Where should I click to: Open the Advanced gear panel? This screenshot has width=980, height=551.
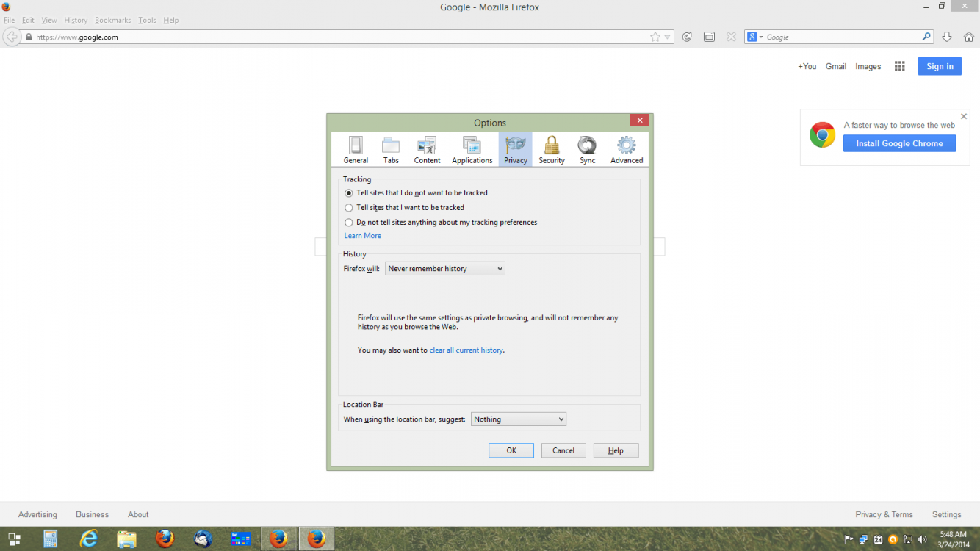point(627,150)
